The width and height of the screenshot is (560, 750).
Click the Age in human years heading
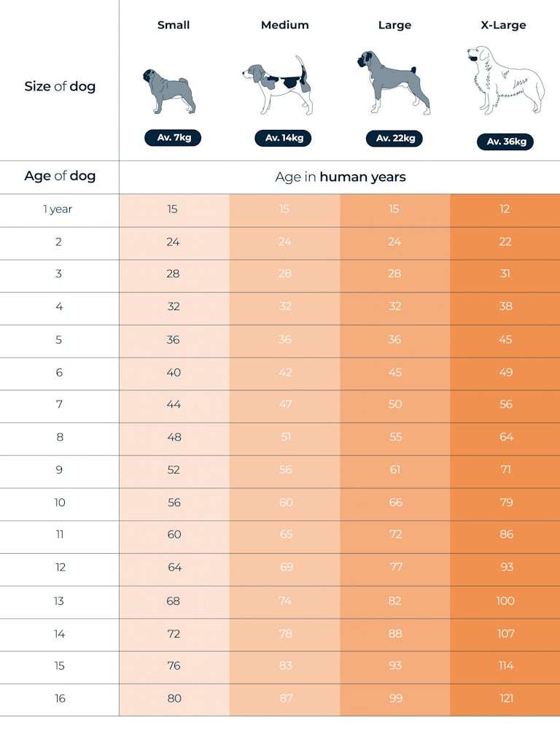341,177
